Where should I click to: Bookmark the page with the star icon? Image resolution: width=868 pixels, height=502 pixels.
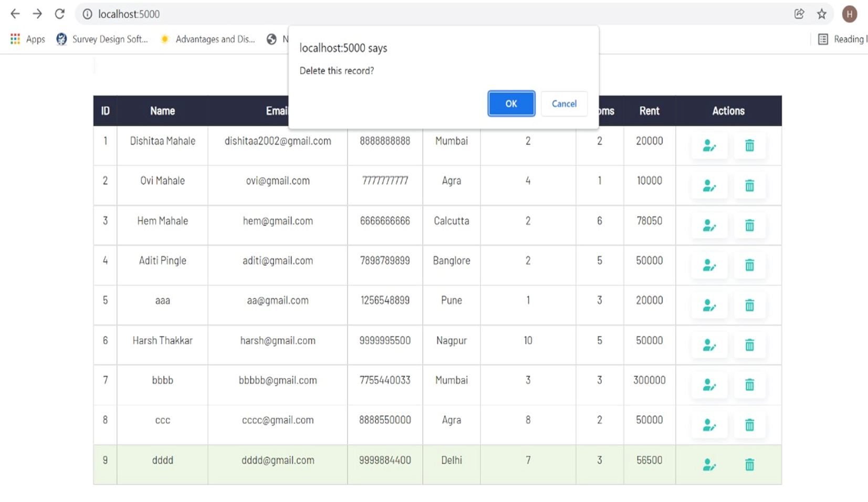821,14
